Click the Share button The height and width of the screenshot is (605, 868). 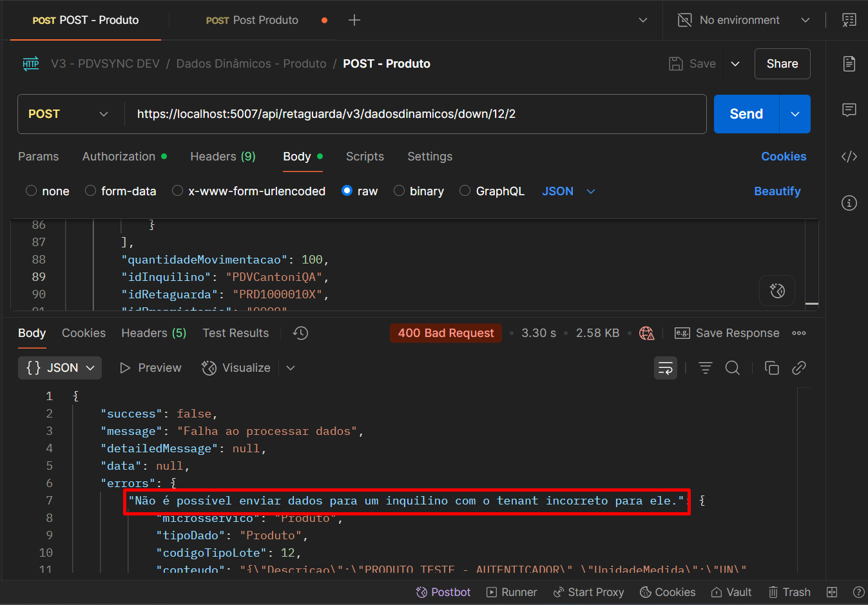pyautogui.click(x=782, y=64)
